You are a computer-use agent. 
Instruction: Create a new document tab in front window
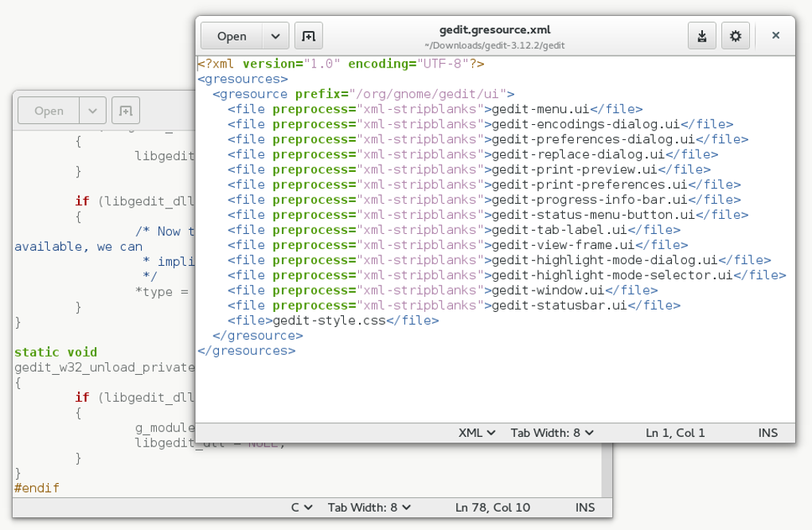309,37
